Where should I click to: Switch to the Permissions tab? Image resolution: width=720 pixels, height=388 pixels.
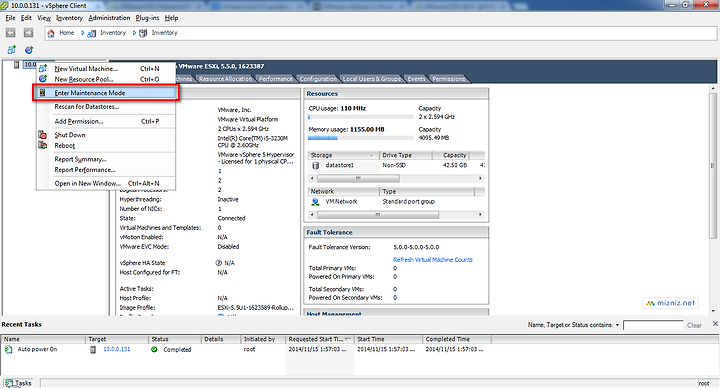(449, 79)
